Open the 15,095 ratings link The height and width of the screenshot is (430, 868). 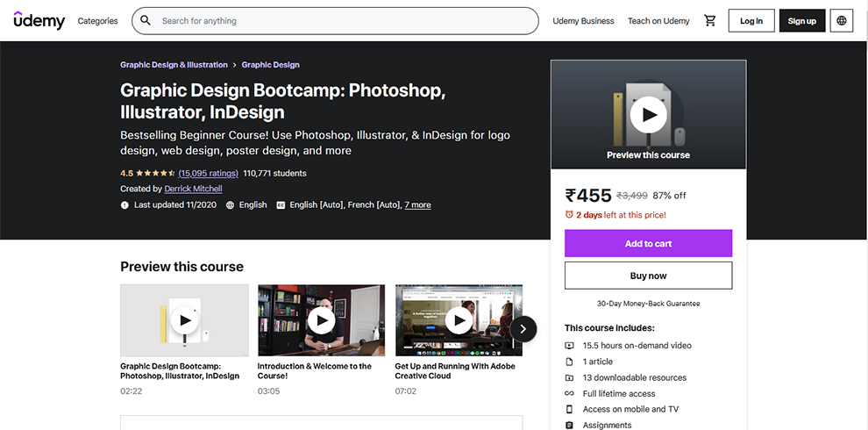point(208,173)
